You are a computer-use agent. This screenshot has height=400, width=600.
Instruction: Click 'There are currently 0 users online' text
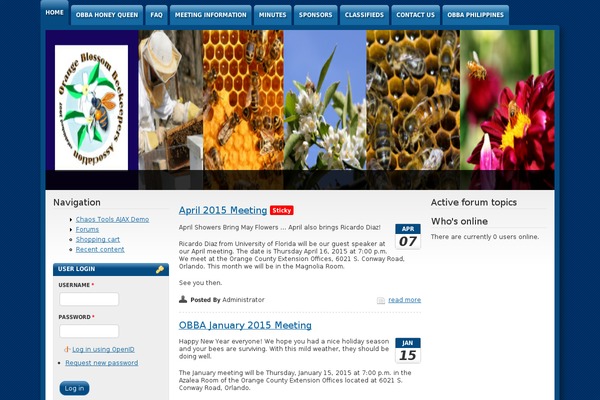pyautogui.click(x=484, y=237)
